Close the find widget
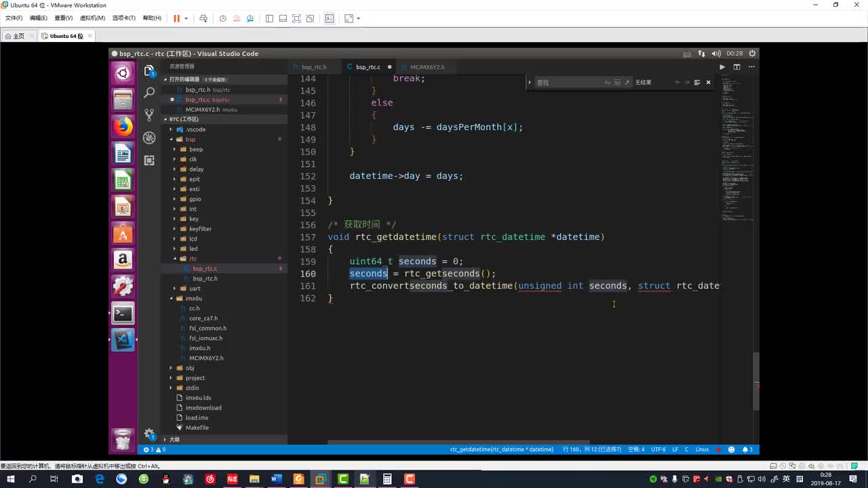This screenshot has width=868, height=488. [708, 83]
